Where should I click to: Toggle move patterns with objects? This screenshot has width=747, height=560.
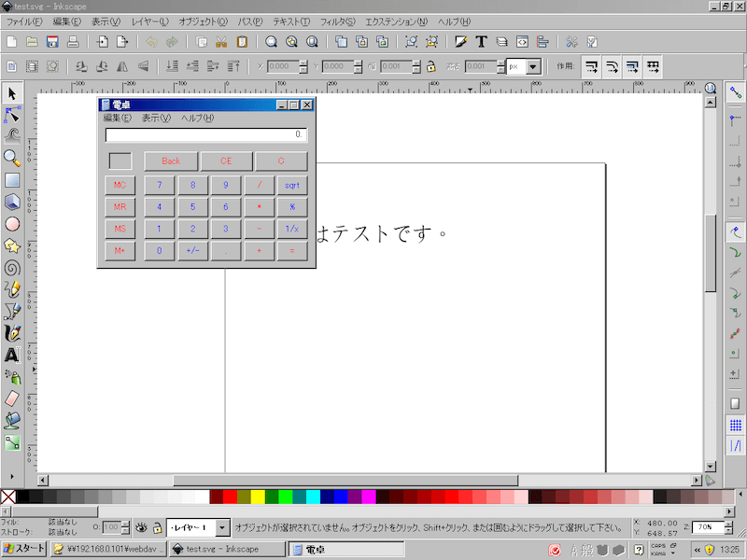653,66
